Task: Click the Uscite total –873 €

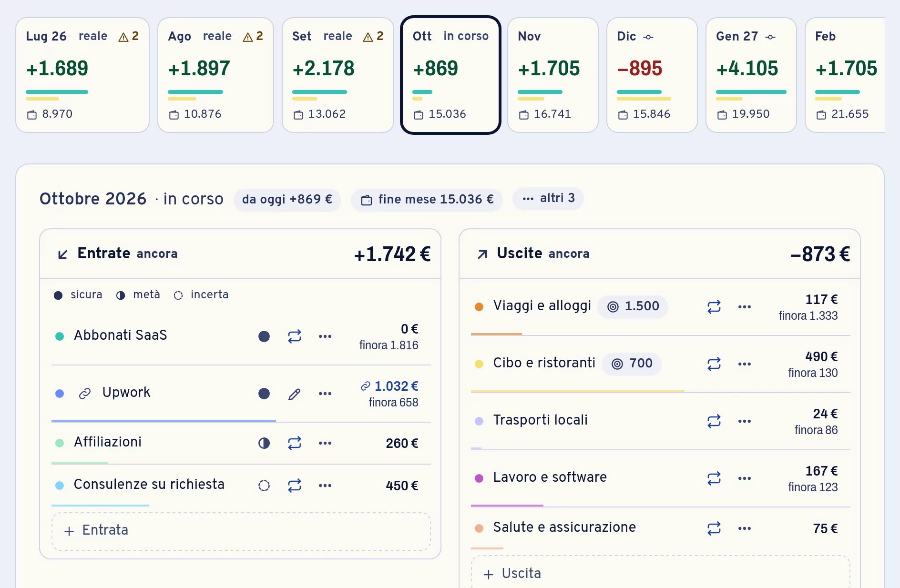Action: point(820,254)
